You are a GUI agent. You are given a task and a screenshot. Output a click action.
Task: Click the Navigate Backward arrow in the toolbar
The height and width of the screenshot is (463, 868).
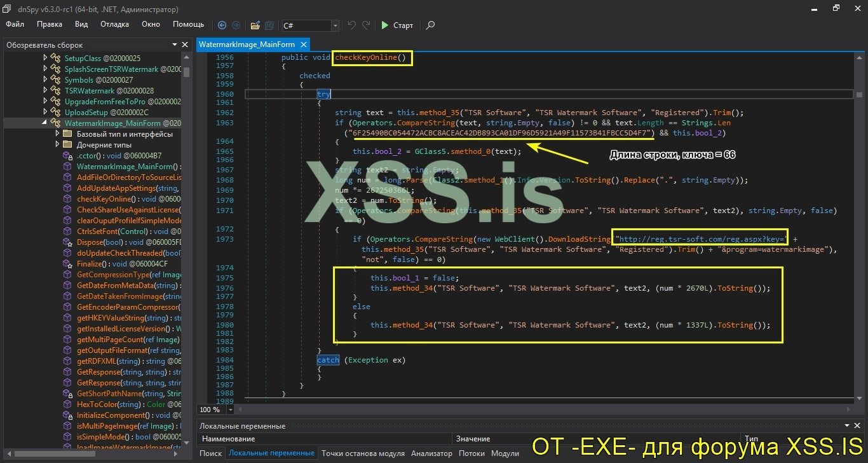click(222, 25)
